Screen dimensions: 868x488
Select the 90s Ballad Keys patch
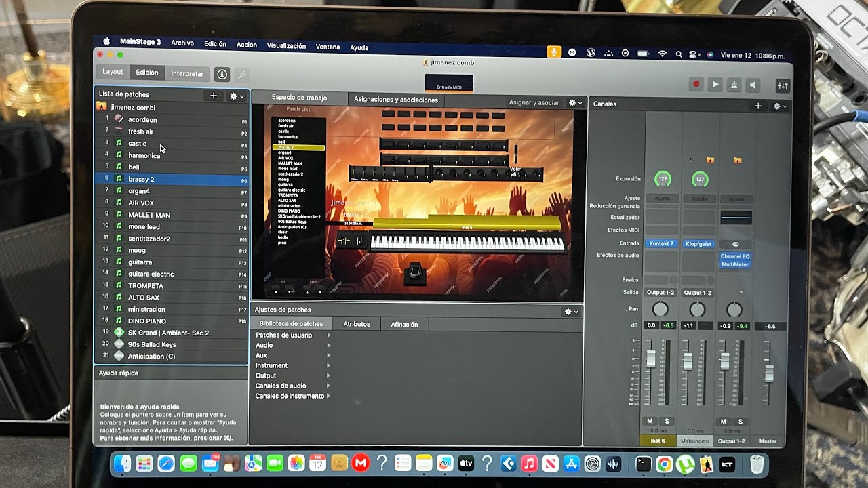coord(172,344)
